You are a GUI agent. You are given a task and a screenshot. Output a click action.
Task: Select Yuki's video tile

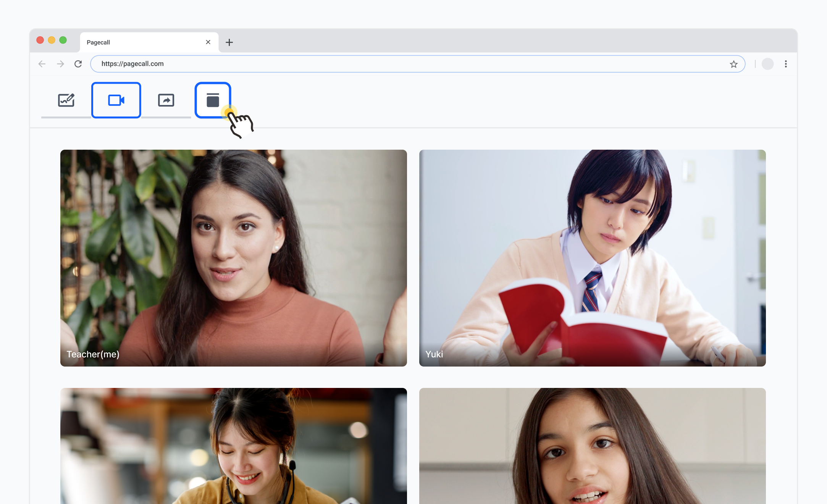[593, 258]
